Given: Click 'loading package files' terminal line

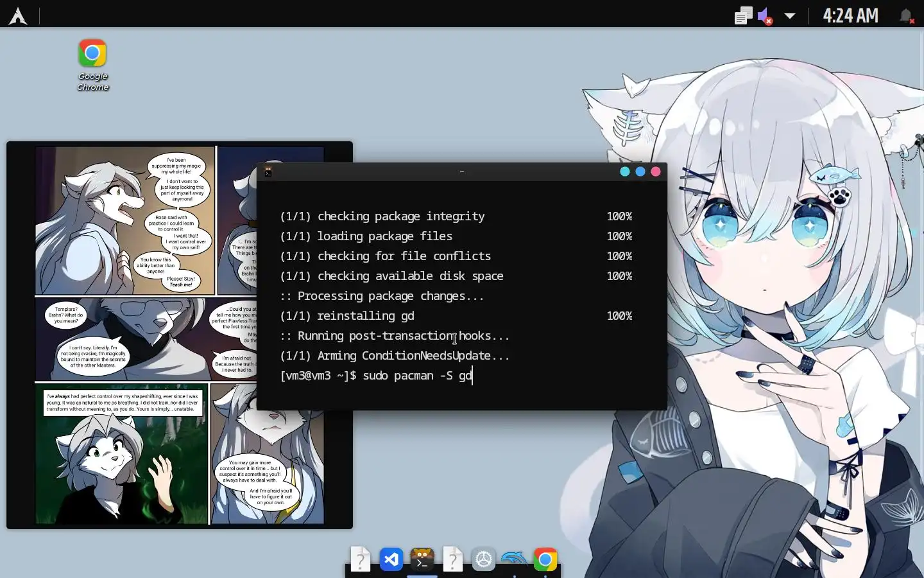Looking at the screenshot, I should (x=385, y=236).
